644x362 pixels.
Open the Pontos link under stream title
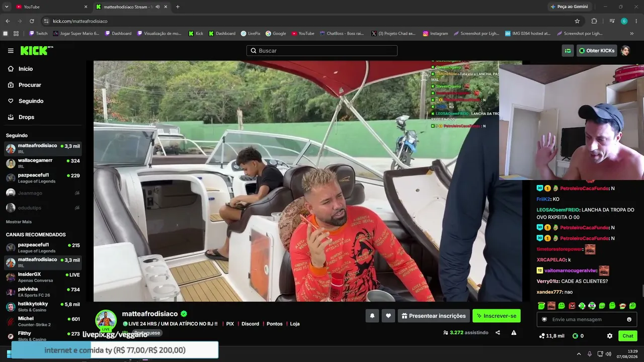click(274, 324)
